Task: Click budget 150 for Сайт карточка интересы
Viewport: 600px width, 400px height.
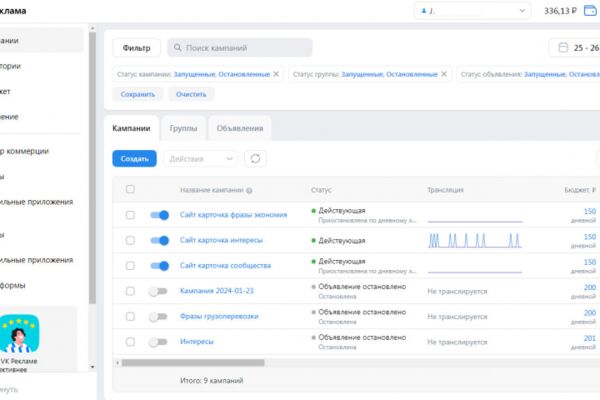Action: (x=590, y=237)
